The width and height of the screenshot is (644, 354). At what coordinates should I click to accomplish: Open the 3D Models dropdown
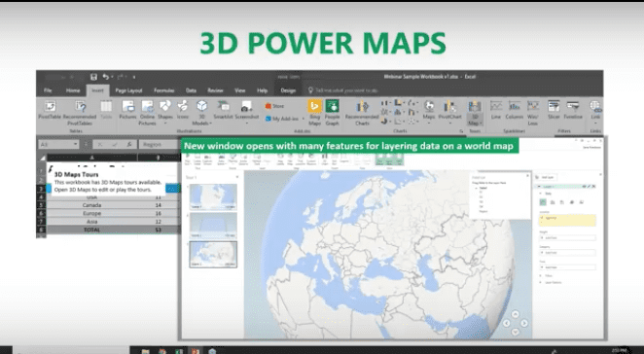pyautogui.click(x=201, y=113)
